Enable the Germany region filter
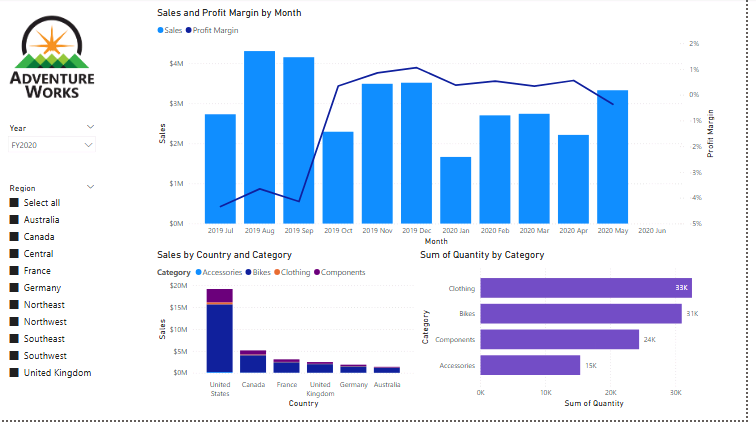 (x=15, y=288)
